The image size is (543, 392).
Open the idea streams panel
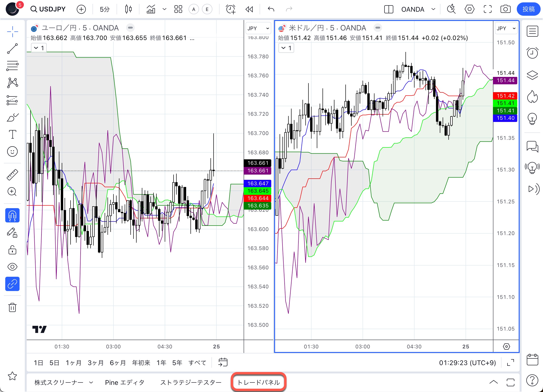[x=532, y=168]
